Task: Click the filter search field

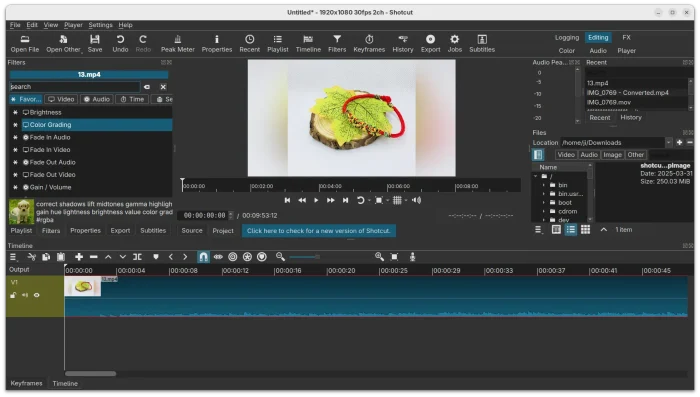Action: (75, 87)
